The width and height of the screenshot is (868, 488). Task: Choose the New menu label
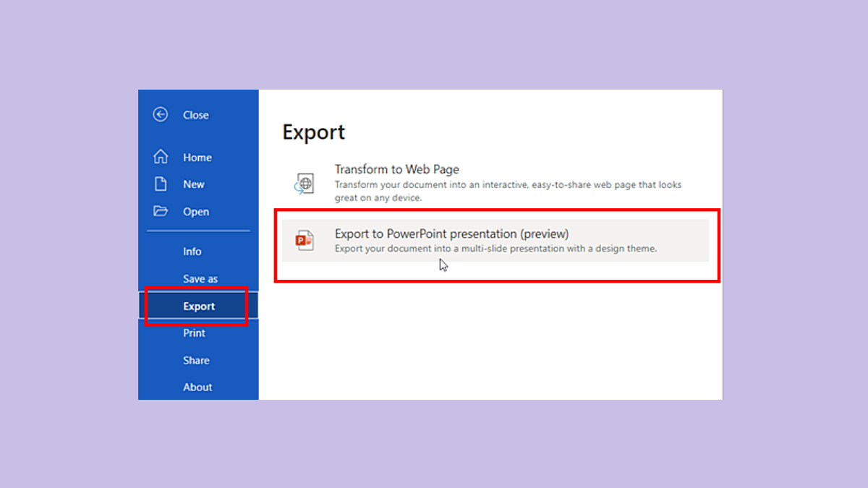pyautogui.click(x=193, y=184)
